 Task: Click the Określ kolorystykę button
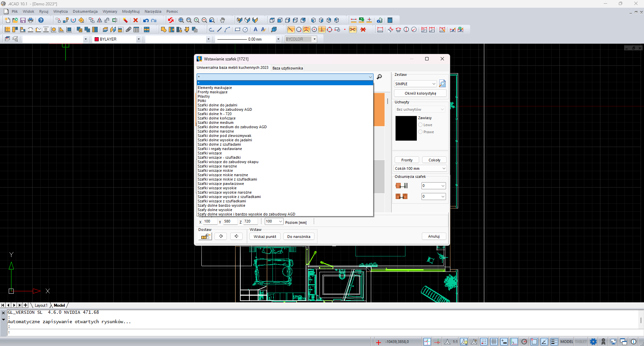coord(420,93)
